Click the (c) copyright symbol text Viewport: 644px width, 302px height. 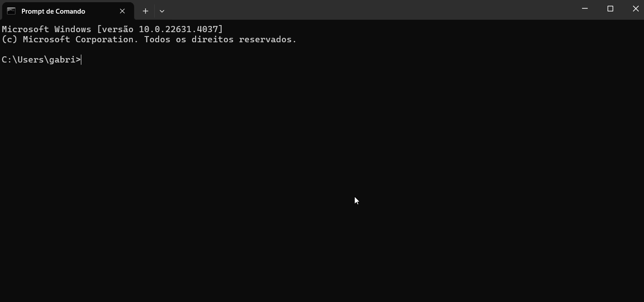9,40
